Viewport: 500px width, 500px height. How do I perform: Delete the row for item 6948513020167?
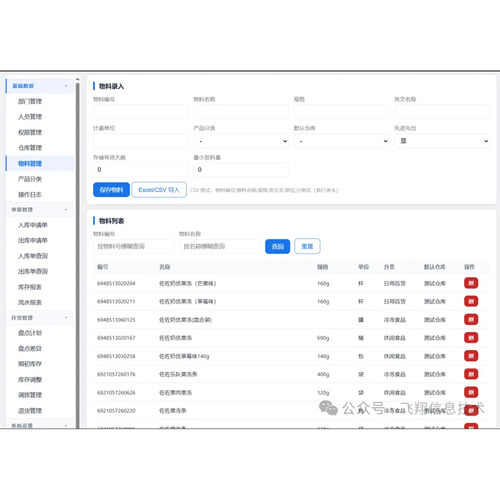coord(471,338)
